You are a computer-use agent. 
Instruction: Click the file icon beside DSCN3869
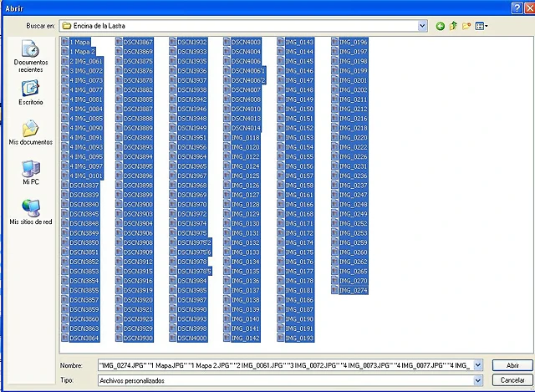point(119,51)
